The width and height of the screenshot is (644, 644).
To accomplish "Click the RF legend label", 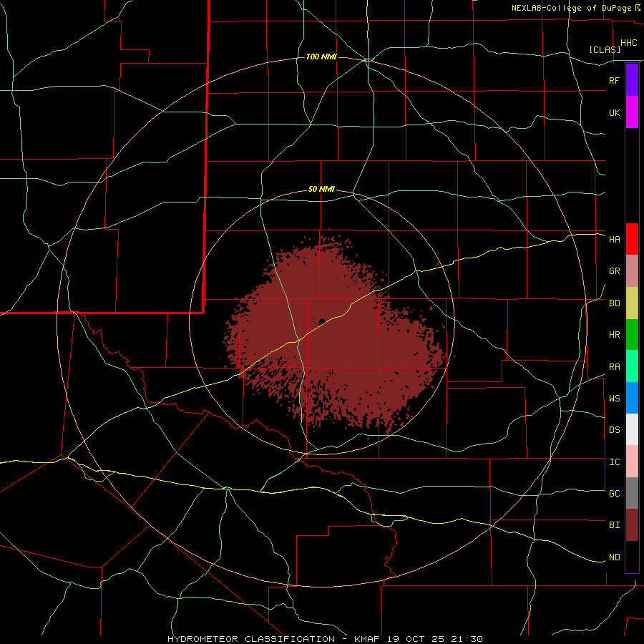I will tap(615, 80).
